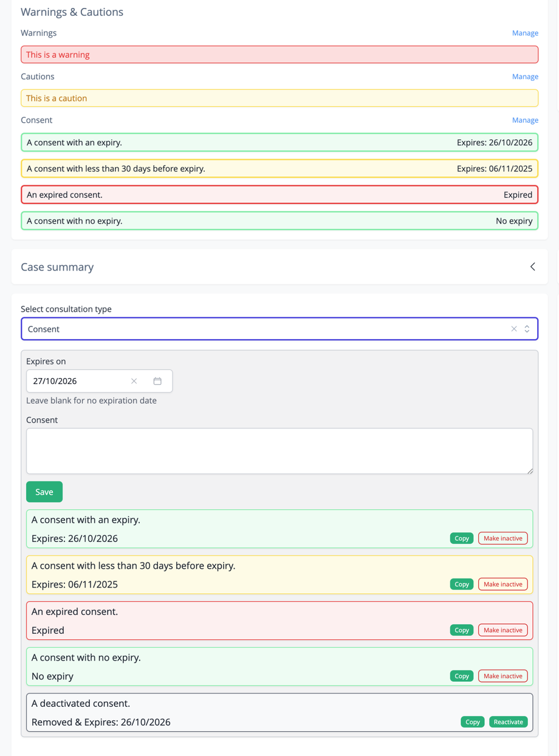
Task: Make the consent with an expiry inactive
Action: tap(502, 538)
